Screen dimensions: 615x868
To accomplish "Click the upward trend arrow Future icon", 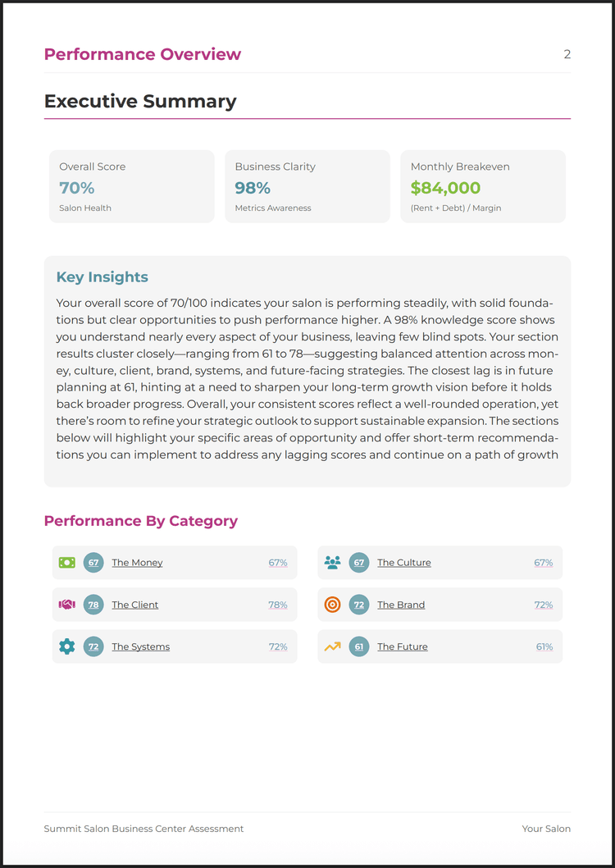I will click(332, 646).
